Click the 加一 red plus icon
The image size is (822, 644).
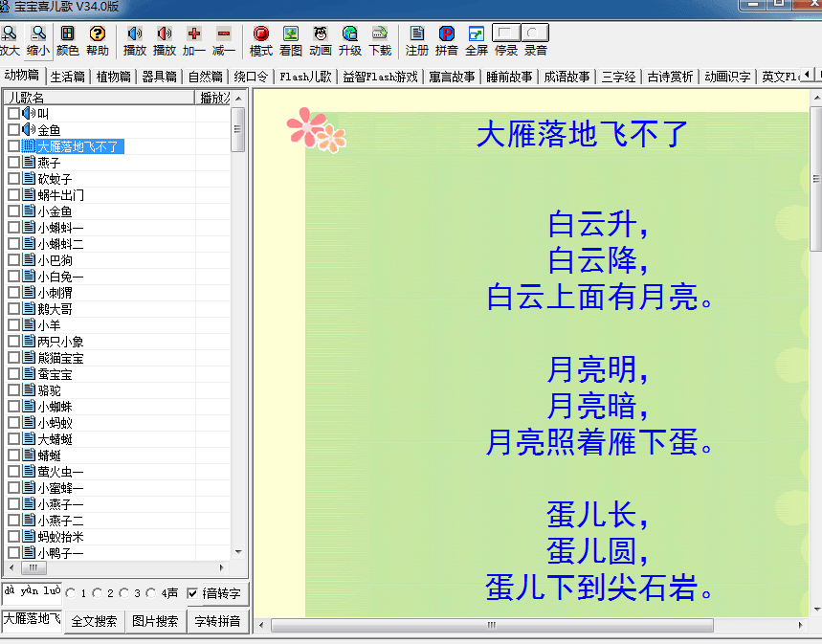point(194,34)
